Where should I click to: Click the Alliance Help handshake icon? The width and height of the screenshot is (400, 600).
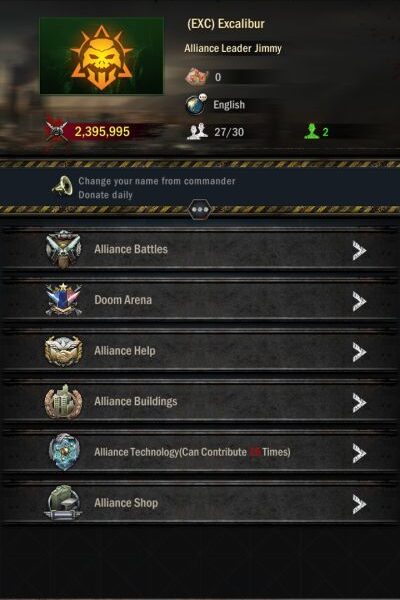pos(63,351)
